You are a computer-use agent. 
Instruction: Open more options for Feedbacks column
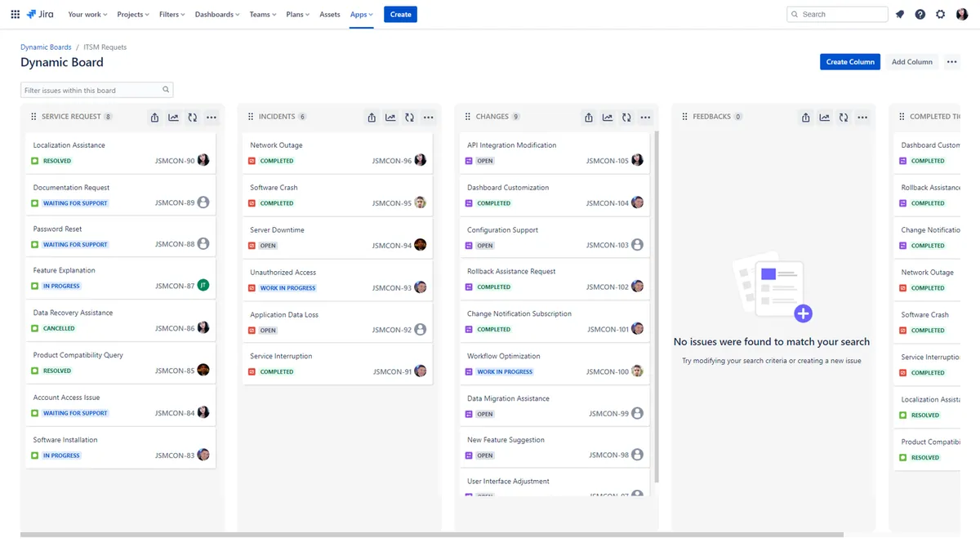(x=862, y=118)
